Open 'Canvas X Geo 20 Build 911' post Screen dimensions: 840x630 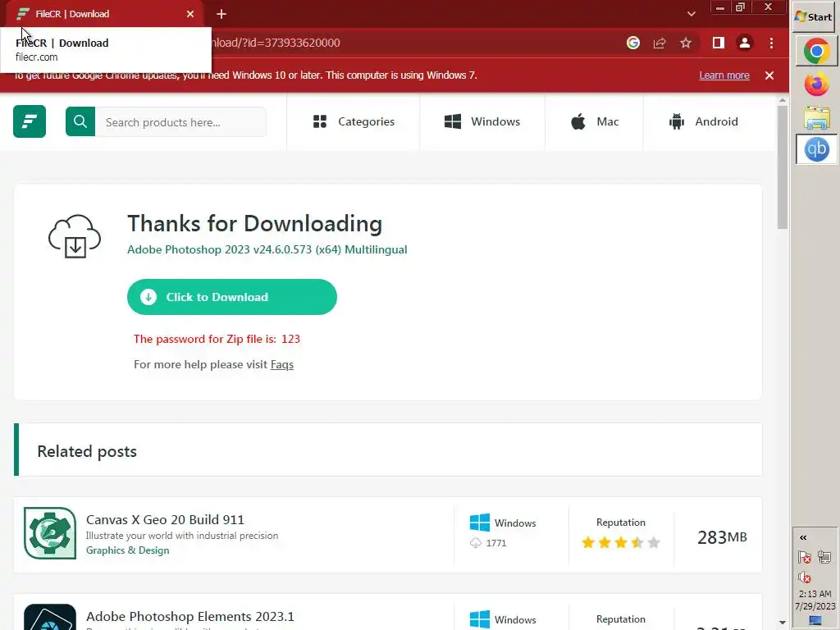(165, 519)
